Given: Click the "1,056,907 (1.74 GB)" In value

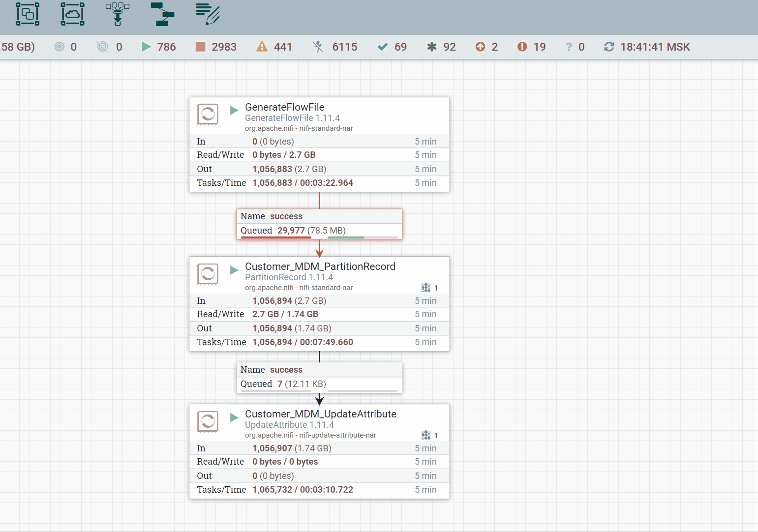Looking at the screenshot, I should [x=292, y=448].
